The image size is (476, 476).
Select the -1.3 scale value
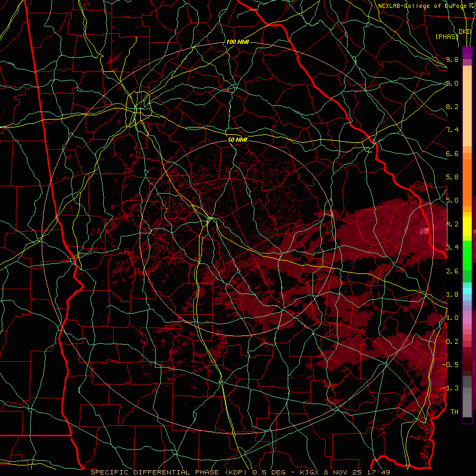point(450,388)
